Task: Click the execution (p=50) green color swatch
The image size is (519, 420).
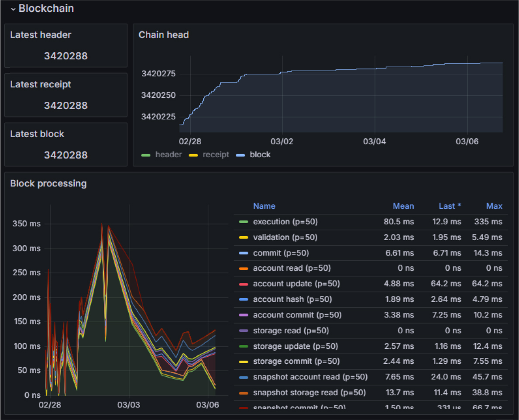Action: [x=244, y=222]
